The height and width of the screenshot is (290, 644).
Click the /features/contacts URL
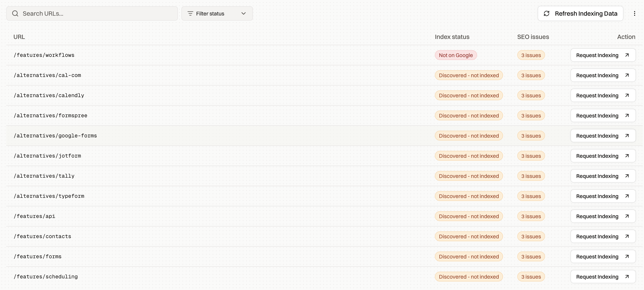42,236
